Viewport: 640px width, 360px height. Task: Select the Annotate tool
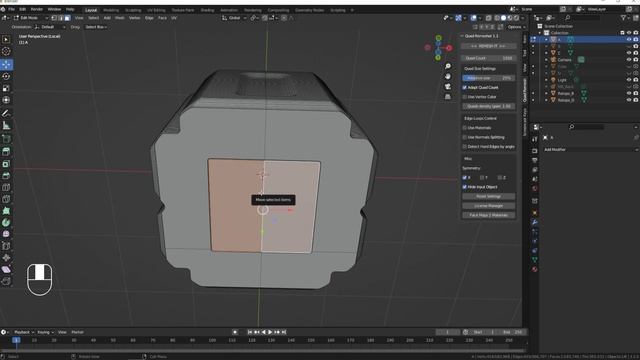[6, 113]
